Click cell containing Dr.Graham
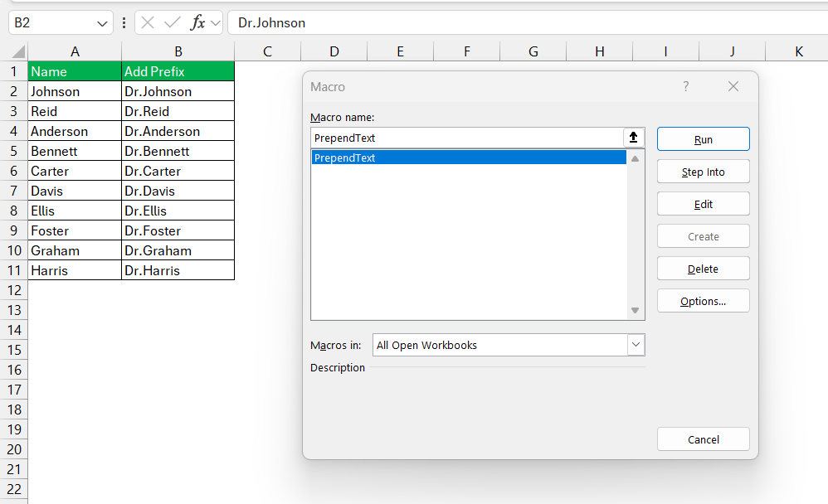Screen dimensions: 828x504 click(178, 250)
